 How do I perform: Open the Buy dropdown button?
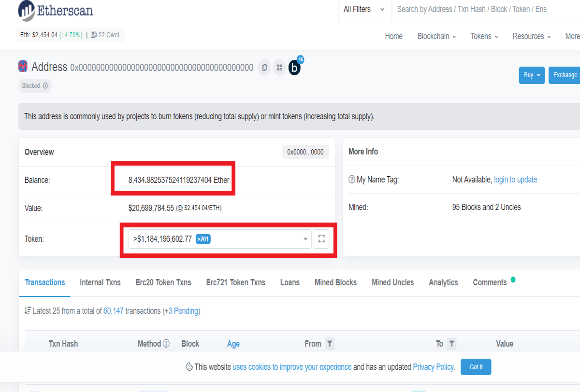(x=532, y=75)
